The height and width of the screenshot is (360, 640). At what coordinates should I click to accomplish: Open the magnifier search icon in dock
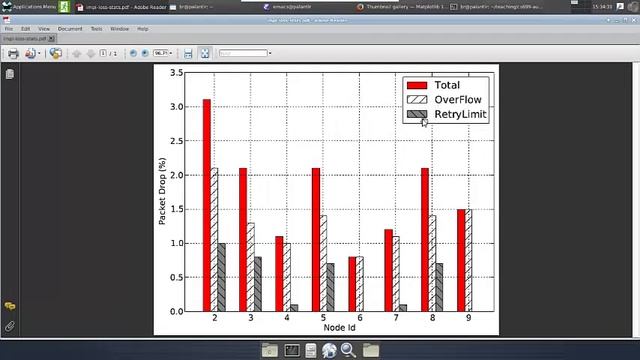[348, 350]
